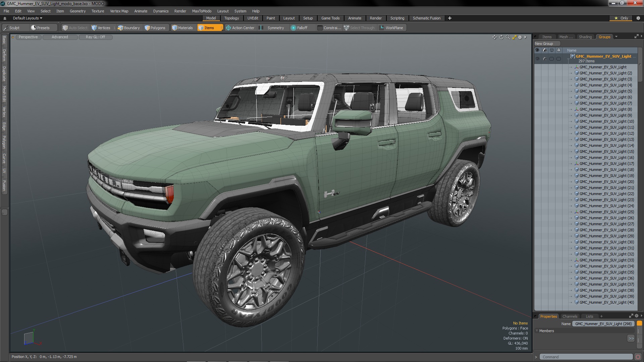This screenshot has width=644, height=362.
Task: Click the Name field in Properties
Action: click(603, 324)
